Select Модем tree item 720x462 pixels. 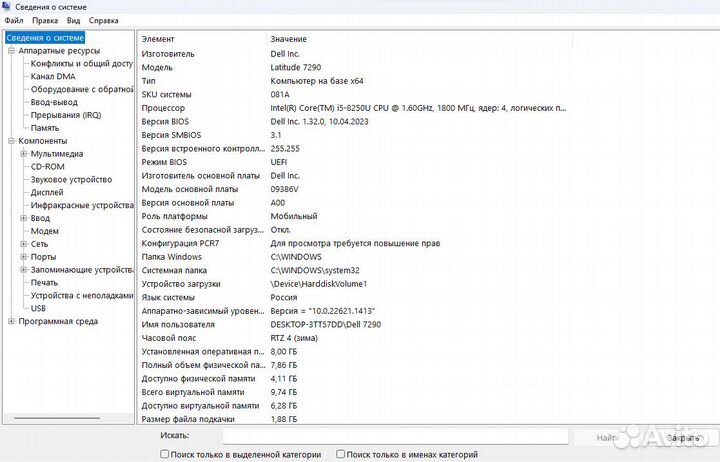45,231
